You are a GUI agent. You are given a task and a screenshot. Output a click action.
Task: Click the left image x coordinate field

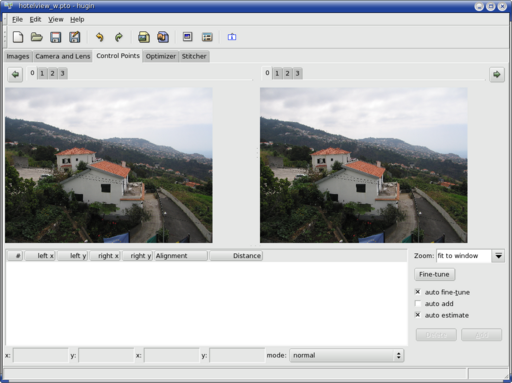click(x=41, y=355)
